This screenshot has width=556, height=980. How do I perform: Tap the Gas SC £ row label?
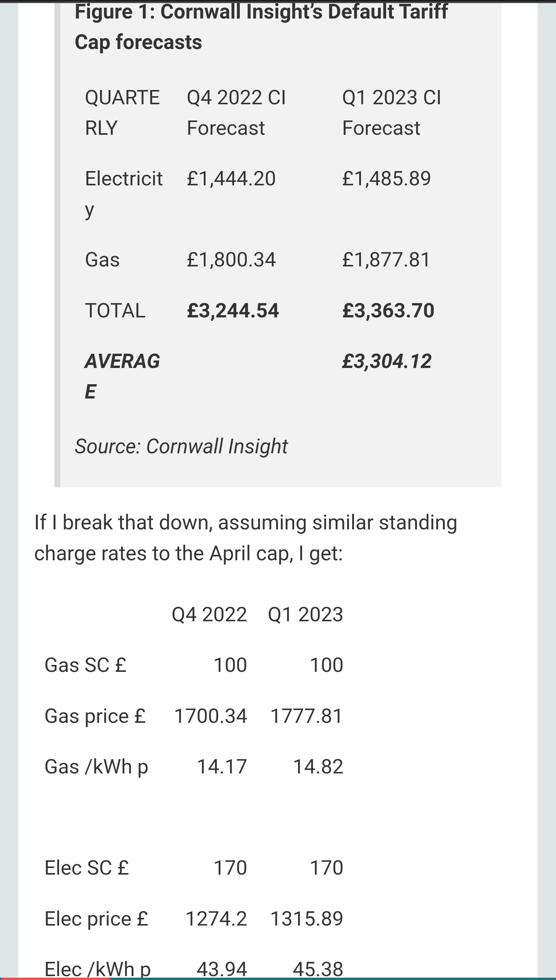[85, 665]
